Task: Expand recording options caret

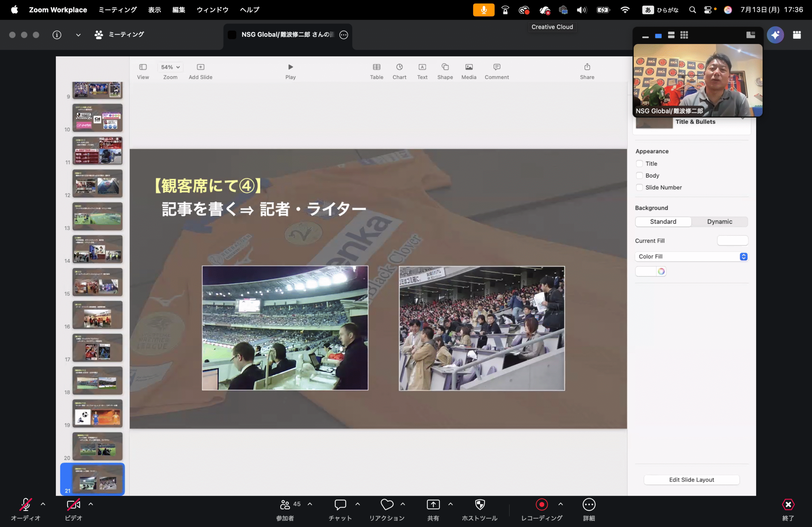Action: 560,504
